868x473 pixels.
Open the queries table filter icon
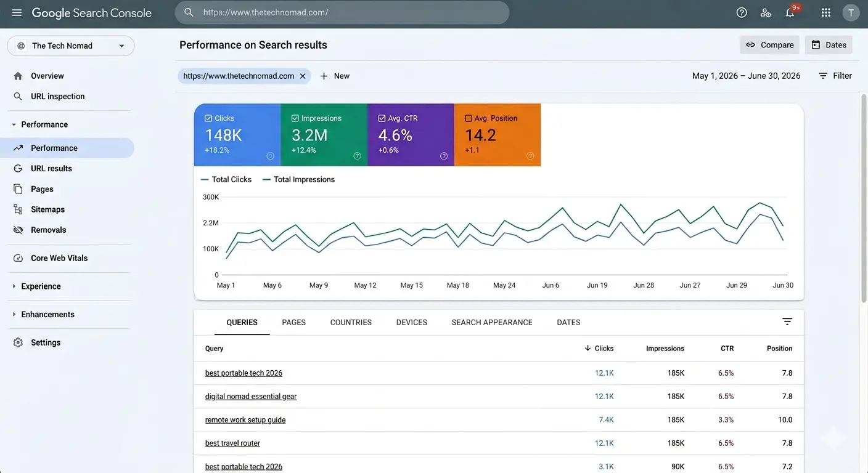786,320
